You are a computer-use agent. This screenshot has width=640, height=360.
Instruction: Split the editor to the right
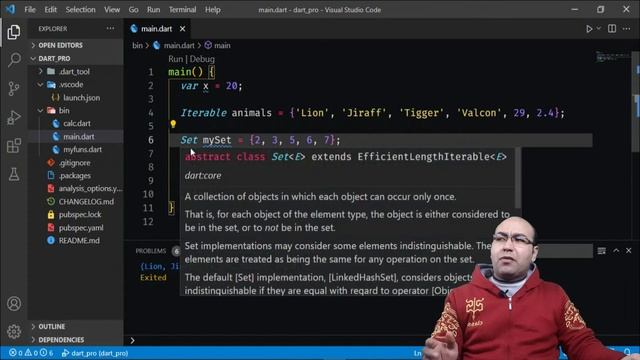click(x=612, y=29)
